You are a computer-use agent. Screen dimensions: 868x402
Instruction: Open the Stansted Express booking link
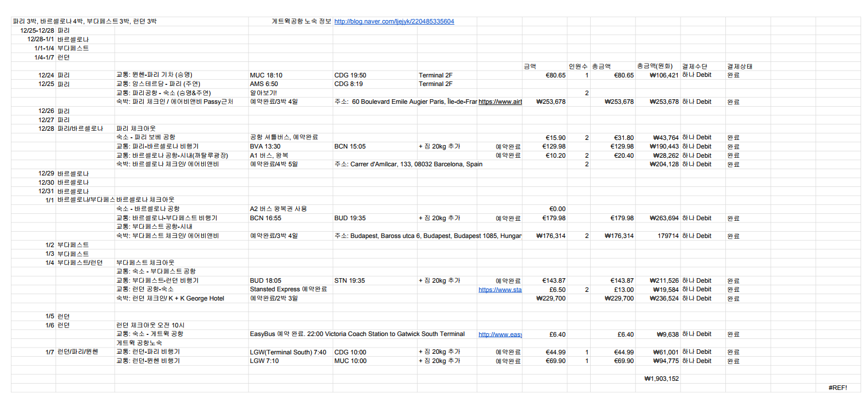(500, 290)
